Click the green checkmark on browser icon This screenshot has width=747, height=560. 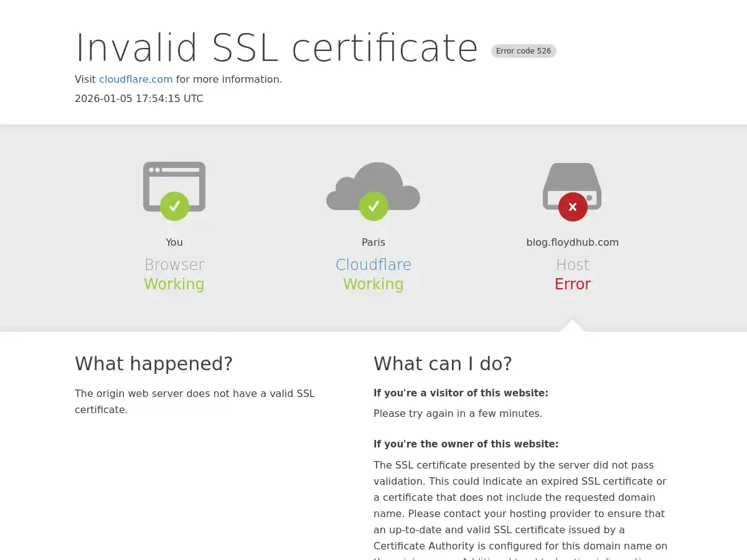(x=174, y=206)
